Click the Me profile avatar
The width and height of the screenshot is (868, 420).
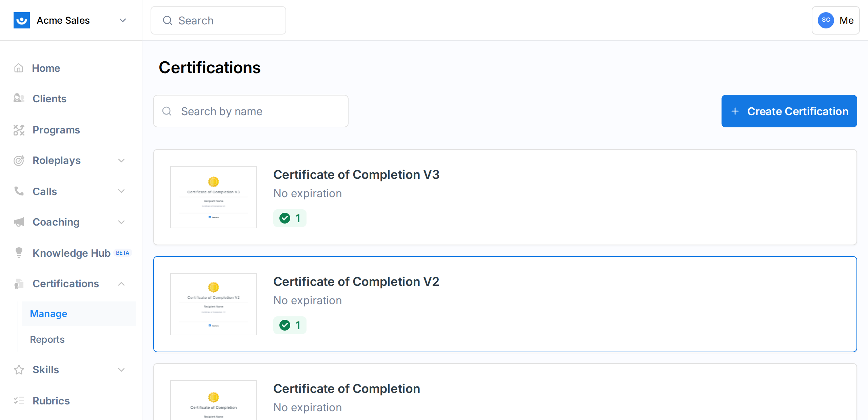[x=826, y=20]
